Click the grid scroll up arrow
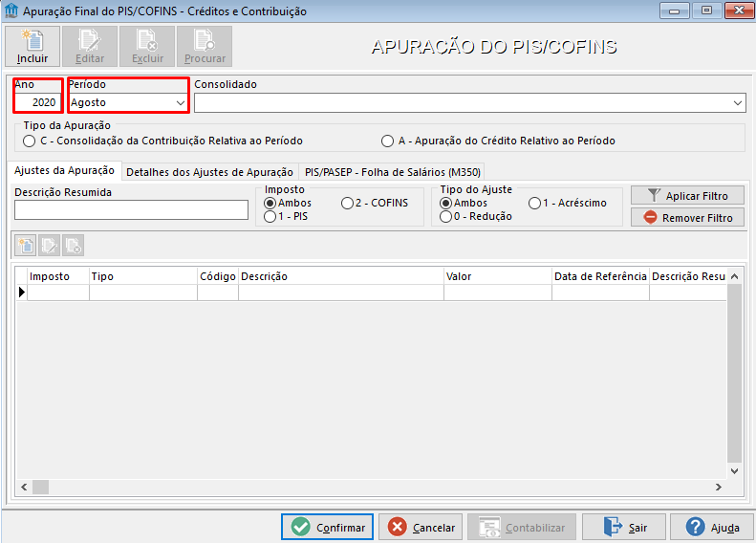This screenshot has width=756, height=543. pyautogui.click(x=734, y=276)
